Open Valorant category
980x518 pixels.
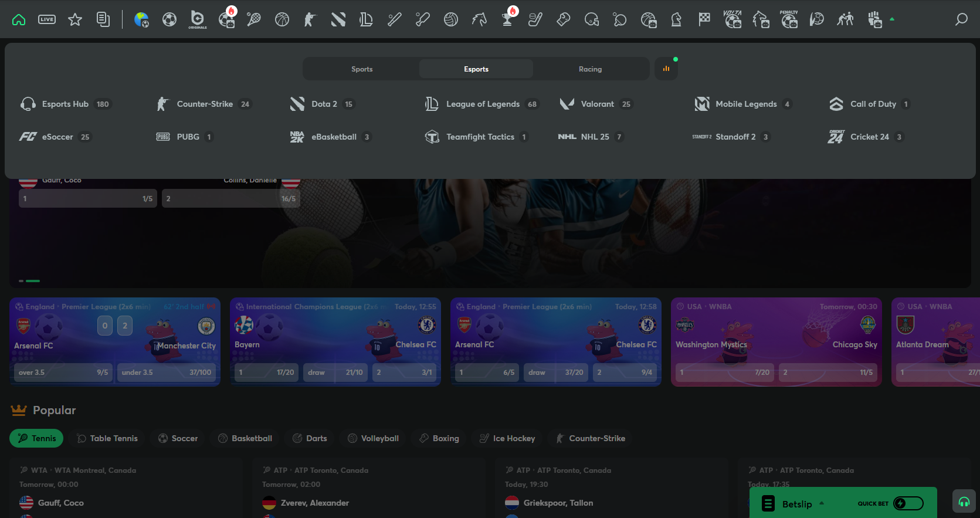point(596,104)
